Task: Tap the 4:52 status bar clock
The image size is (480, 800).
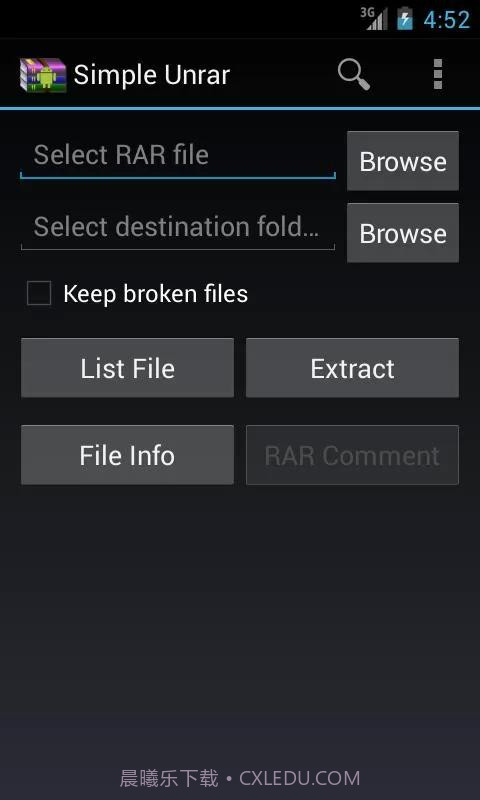Action: (447, 20)
